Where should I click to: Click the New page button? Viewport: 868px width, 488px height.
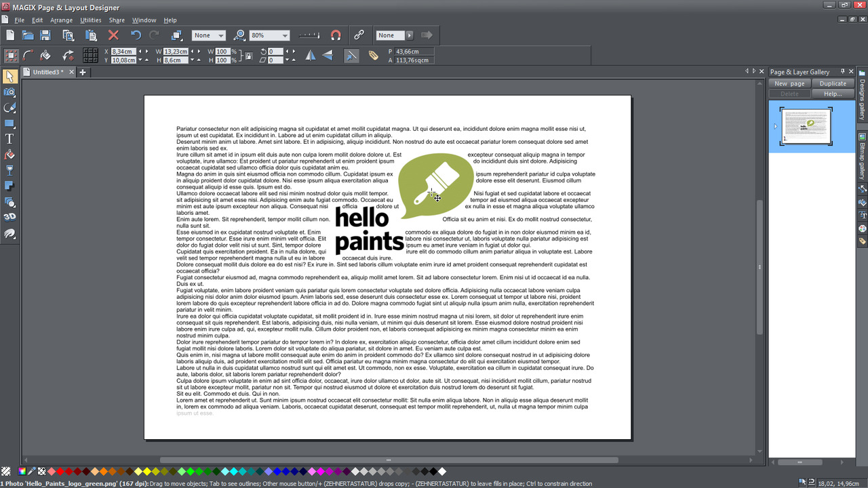click(789, 83)
